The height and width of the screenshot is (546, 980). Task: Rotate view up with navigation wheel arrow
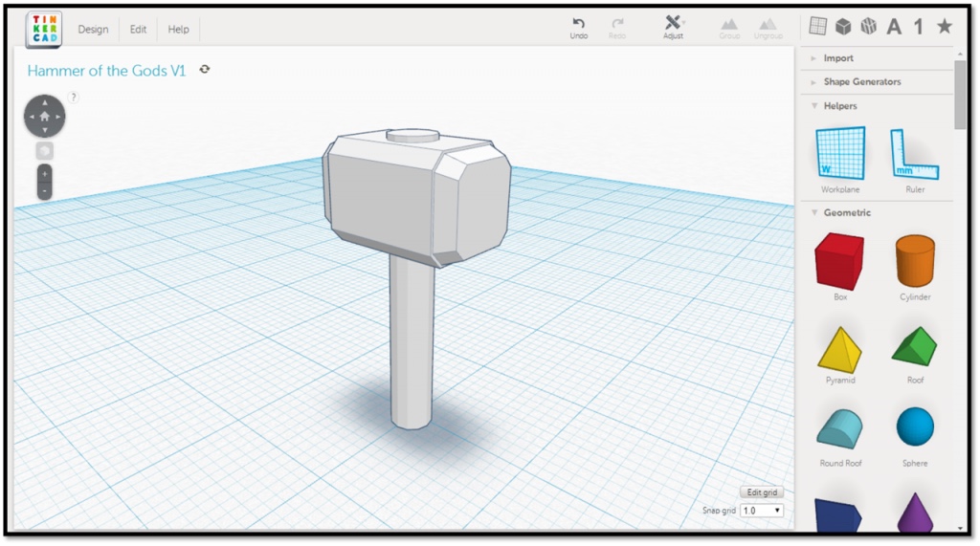(x=44, y=102)
